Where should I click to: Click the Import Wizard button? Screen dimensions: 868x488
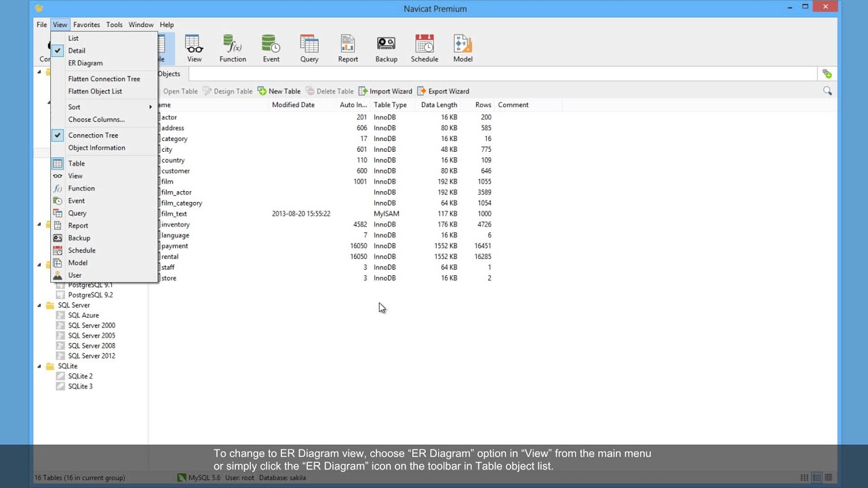coord(385,91)
